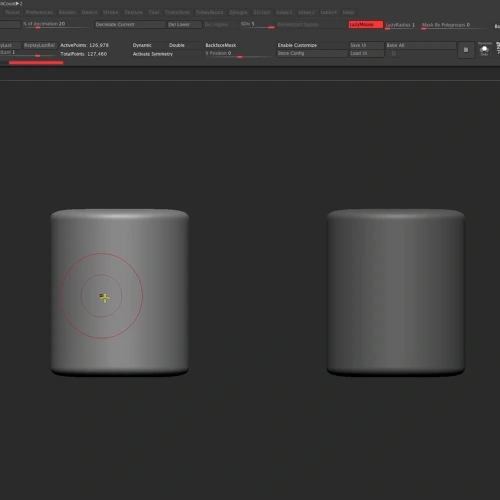Adjust the % of decimation slider
The width and height of the screenshot is (500, 500).
[55, 24]
